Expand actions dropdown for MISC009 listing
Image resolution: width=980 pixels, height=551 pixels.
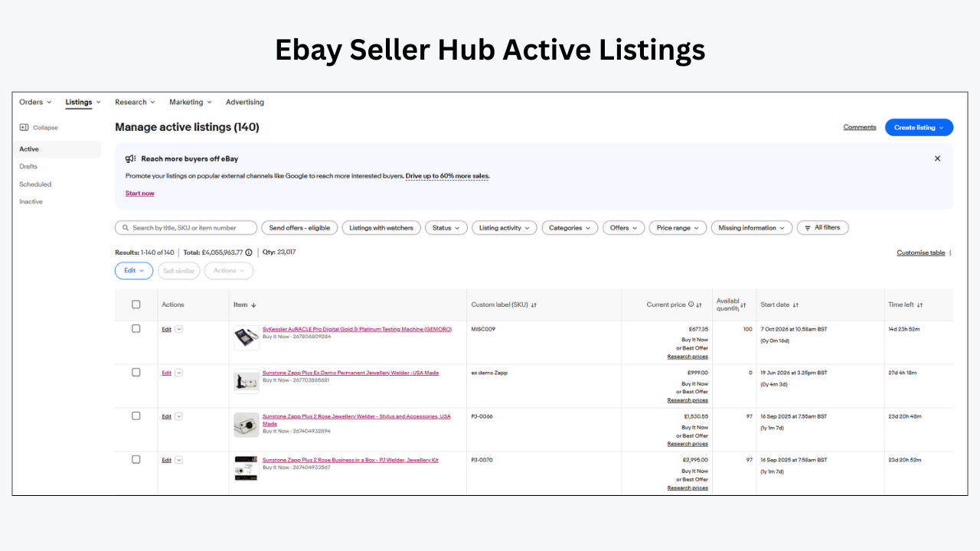click(178, 329)
